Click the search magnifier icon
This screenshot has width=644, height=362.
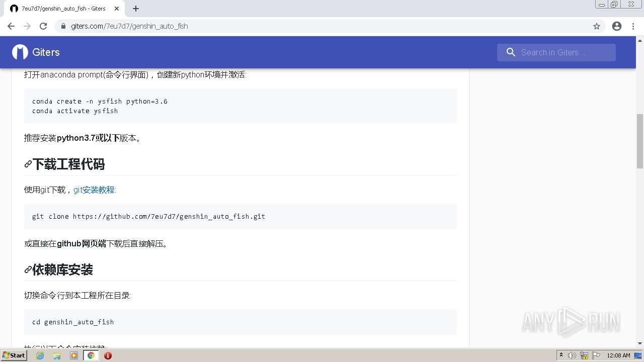[x=511, y=52]
